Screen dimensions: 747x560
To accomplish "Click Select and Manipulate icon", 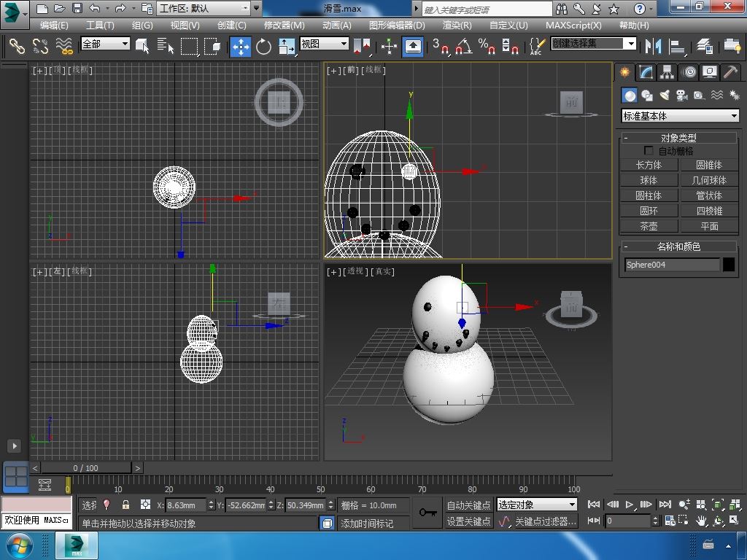I will pos(390,46).
